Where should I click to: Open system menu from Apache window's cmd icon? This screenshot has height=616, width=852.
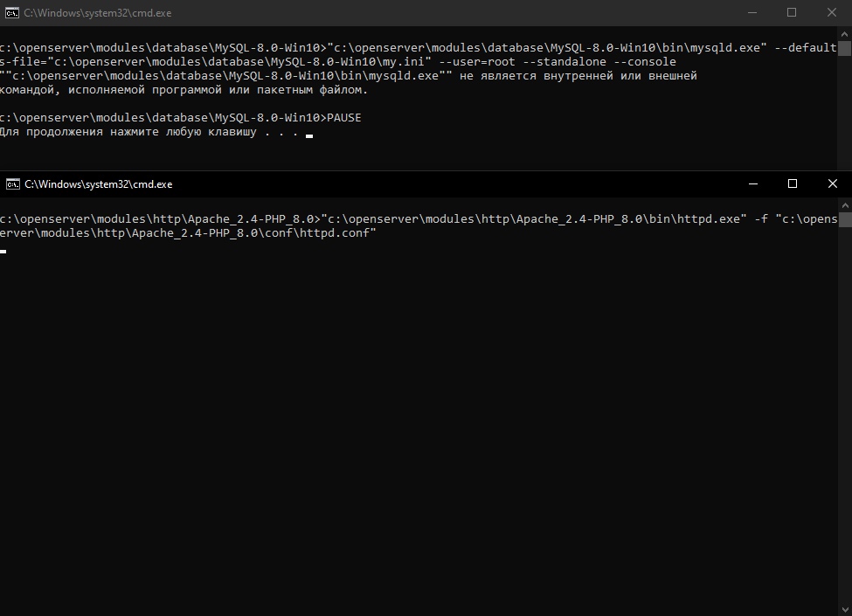pos(11,184)
